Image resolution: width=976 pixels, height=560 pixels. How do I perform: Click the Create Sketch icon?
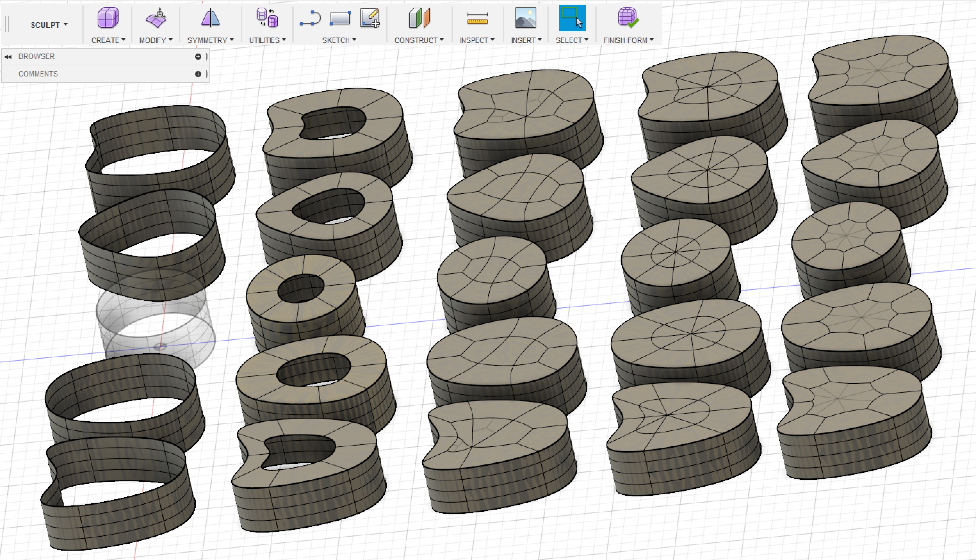pos(370,18)
